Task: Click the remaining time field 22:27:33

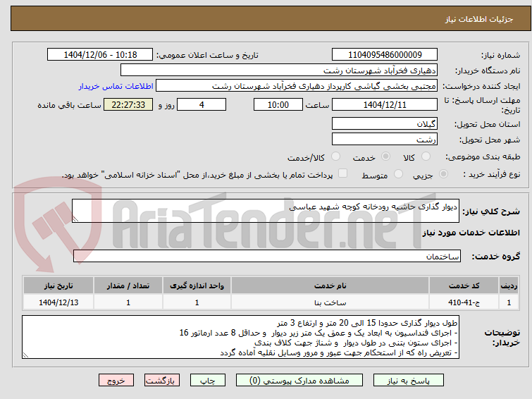Action: coord(128,104)
